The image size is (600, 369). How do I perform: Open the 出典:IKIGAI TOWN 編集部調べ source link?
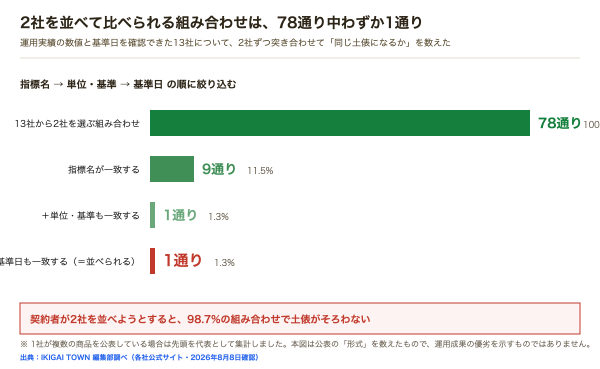click(x=139, y=357)
